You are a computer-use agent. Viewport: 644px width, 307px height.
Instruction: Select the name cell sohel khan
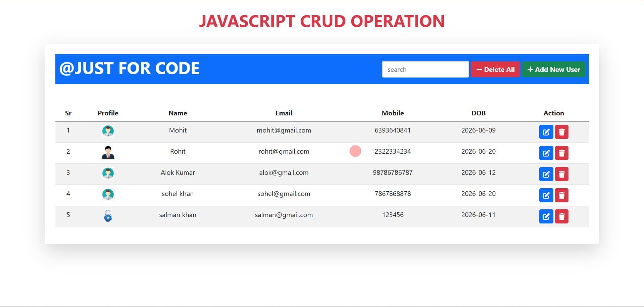(x=178, y=194)
